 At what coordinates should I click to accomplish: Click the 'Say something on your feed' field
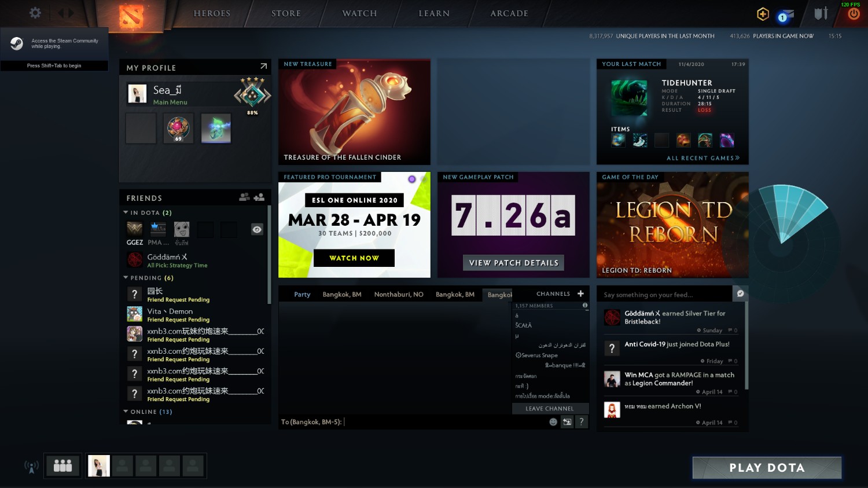665,295
